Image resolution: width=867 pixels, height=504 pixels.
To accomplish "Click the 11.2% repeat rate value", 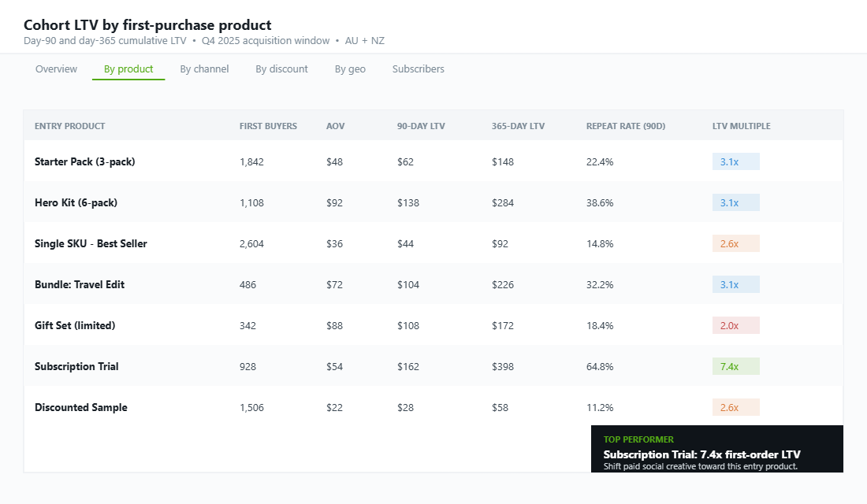I will (x=600, y=407).
